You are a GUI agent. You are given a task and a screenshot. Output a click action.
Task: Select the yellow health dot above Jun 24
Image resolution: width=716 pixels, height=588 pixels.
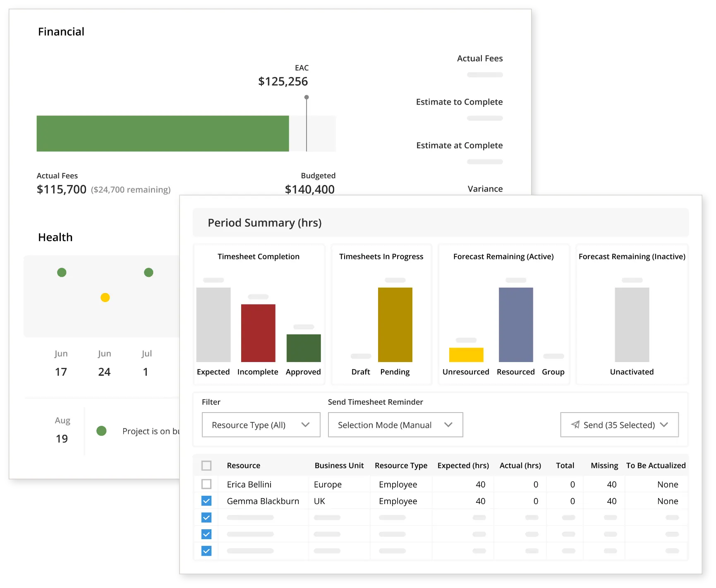105,298
